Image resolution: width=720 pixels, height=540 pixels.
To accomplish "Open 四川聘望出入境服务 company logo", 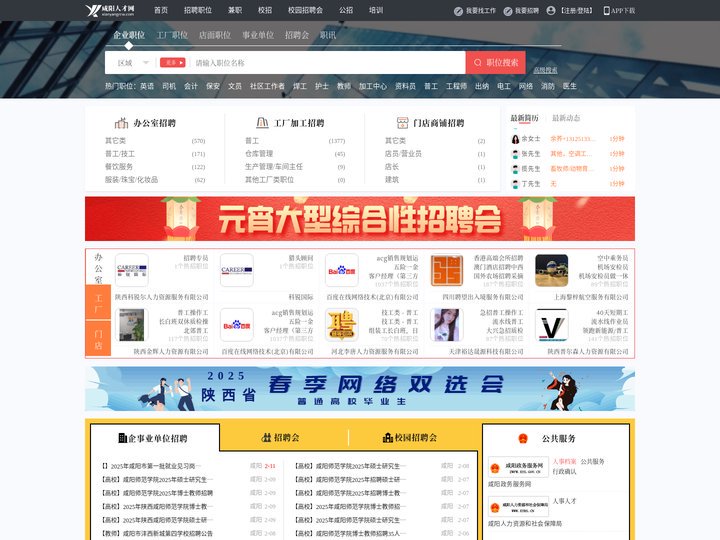I will [x=447, y=270].
